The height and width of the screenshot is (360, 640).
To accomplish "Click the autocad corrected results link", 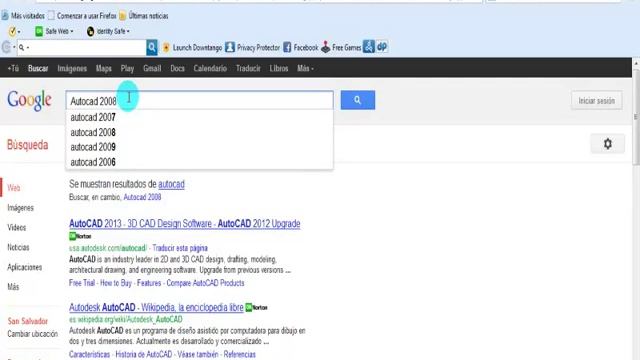I will (171, 184).
